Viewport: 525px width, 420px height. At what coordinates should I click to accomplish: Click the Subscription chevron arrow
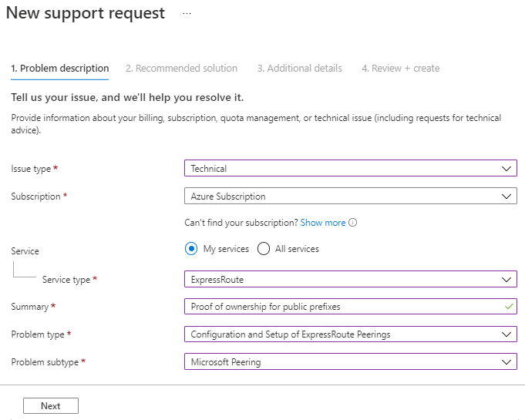506,197
